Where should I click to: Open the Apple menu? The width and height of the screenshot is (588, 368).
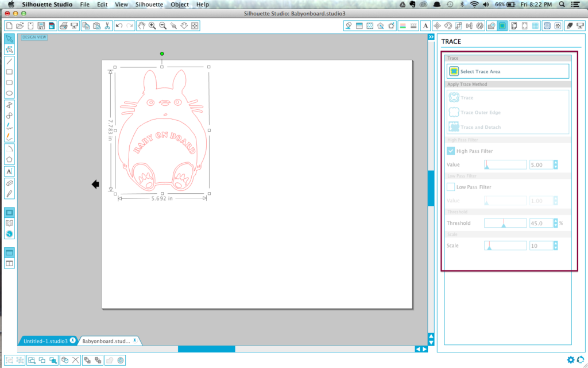click(x=10, y=5)
